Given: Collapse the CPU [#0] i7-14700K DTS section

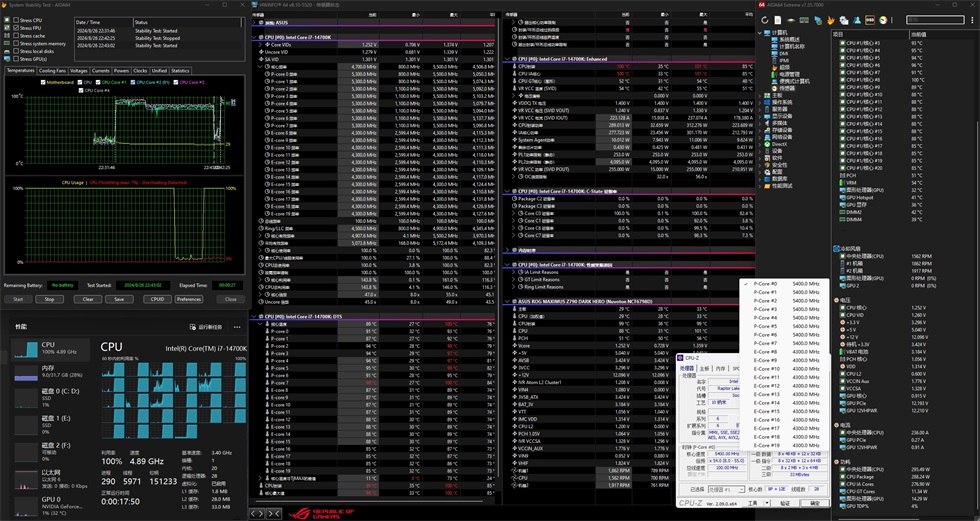Looking at the screenshot, I should coord(255,317).
